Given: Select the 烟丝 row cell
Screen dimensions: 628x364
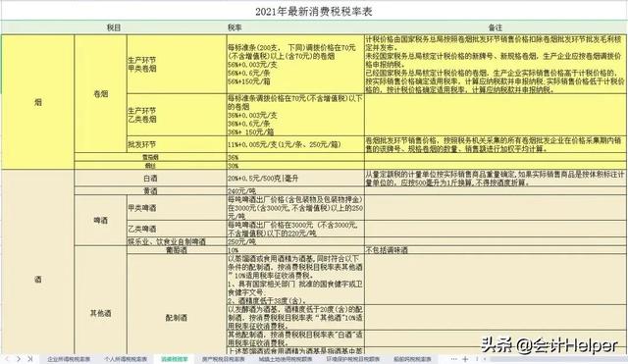Looking at the screenshot, I should click(150, 166).
